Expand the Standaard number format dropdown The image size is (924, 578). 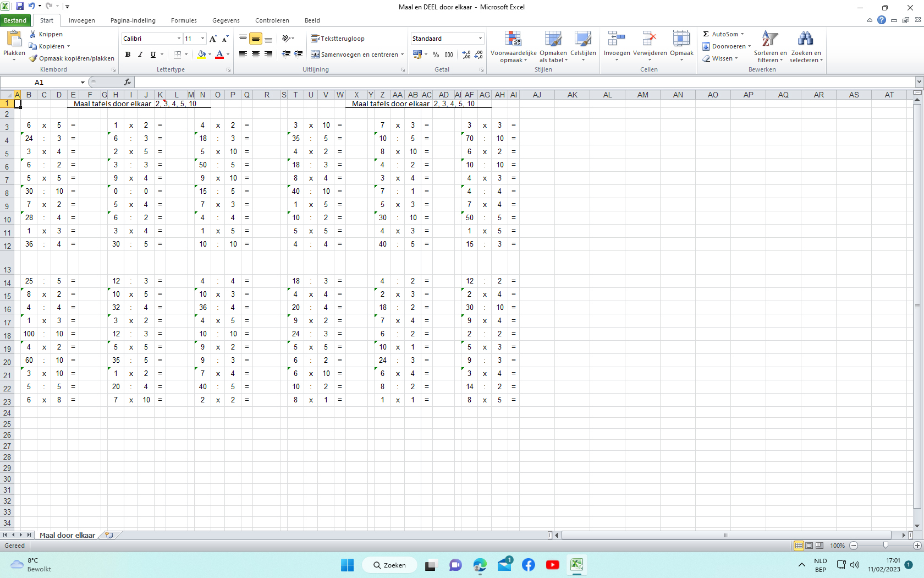click(480, 39)
